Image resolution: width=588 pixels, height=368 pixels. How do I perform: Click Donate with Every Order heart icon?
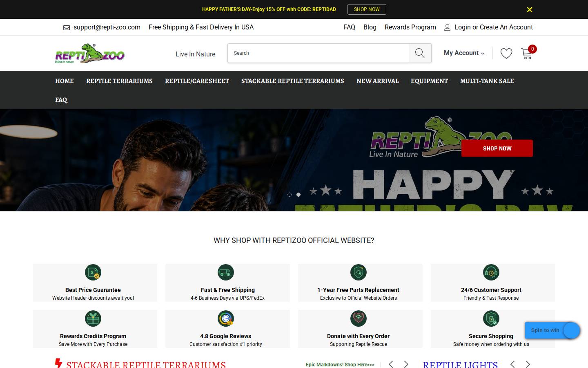click(359, 319)
